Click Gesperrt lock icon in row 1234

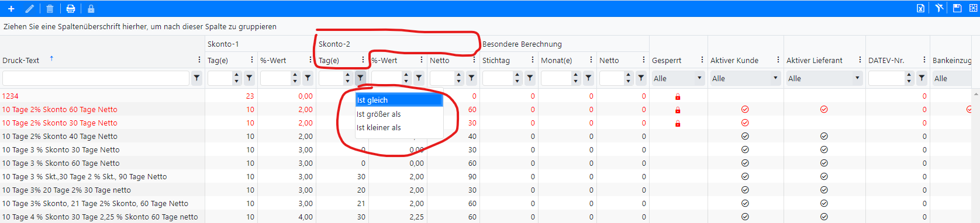(678, 96)
